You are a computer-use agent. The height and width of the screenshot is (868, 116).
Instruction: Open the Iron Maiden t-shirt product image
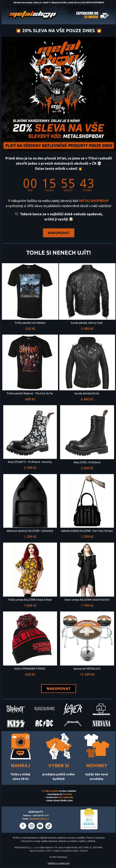coord(30,292)
